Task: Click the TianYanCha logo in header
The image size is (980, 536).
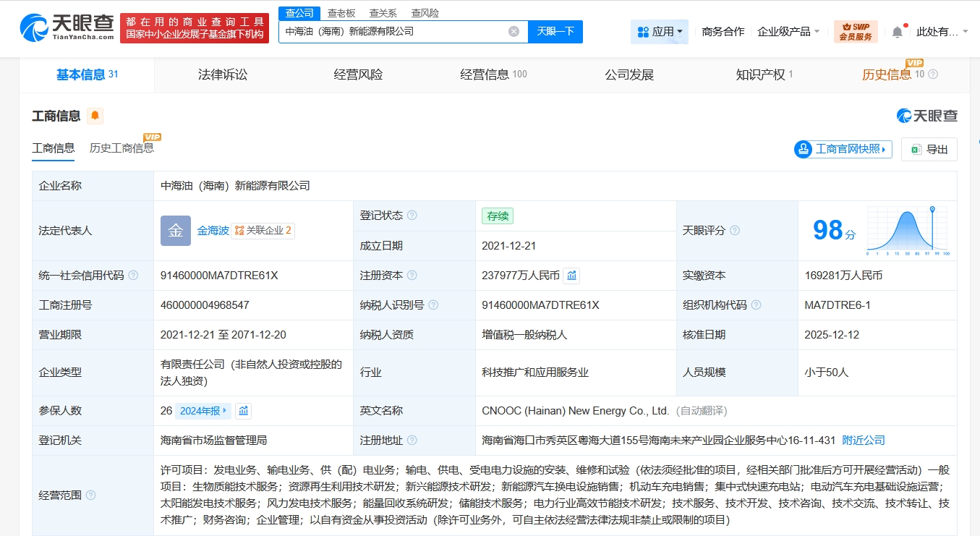Action: click(x=67, y=28)
